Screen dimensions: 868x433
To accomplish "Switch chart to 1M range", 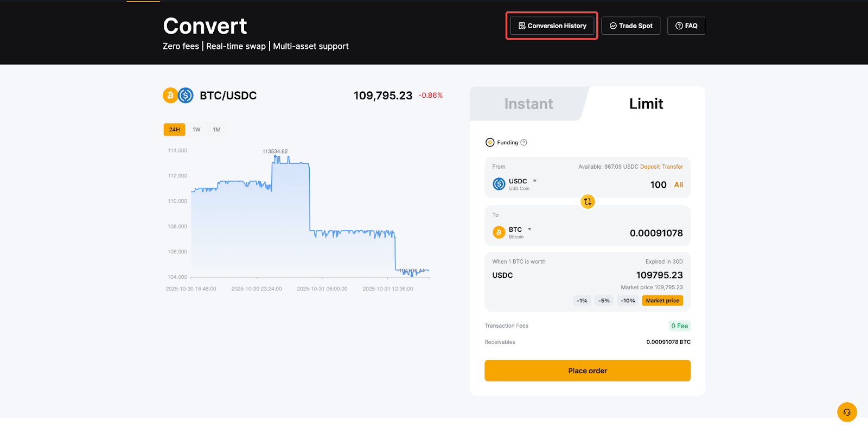I will (216, 130).
